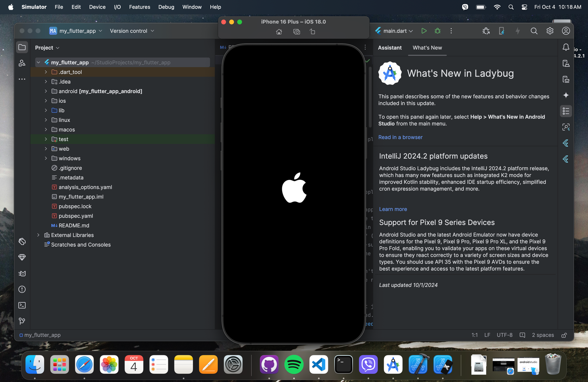
Task: Toggle read-only lock in status bar
Action: pos(564,335)
